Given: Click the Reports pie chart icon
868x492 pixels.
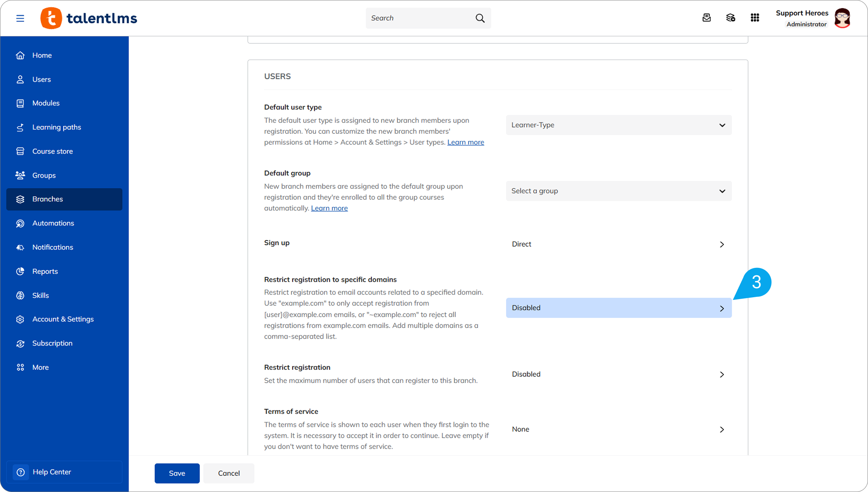Looking at the screenshot, I should (20, 271).
